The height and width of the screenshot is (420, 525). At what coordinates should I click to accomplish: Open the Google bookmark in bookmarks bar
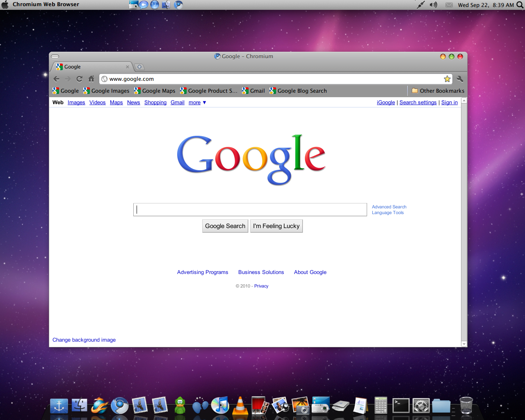pos(66,91)
